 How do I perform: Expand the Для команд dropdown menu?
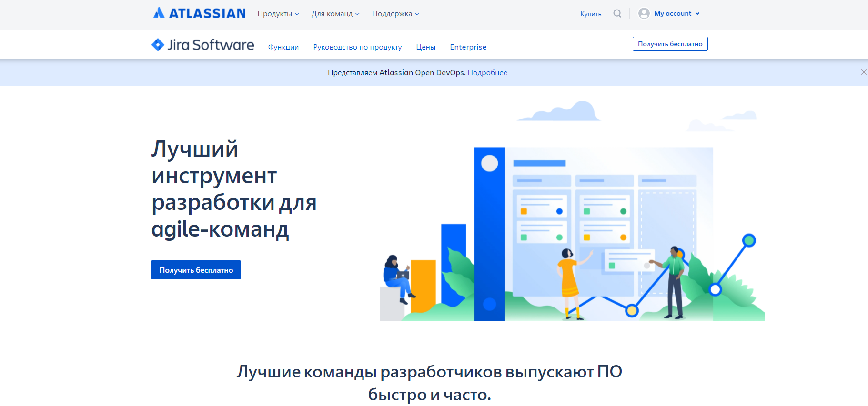click(335, 14)
